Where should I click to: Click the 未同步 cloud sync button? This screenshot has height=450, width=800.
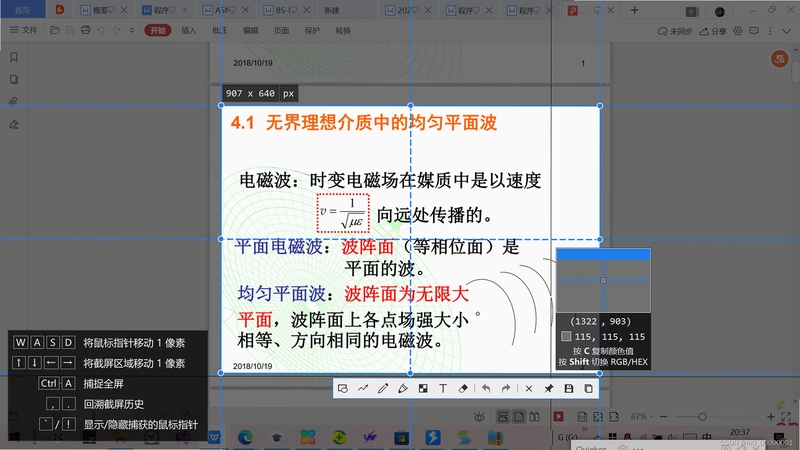click(x=675, y=31)
